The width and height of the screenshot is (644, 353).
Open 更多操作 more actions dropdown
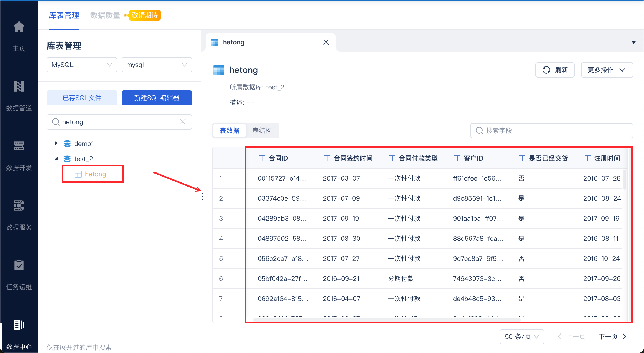point(607,70)
